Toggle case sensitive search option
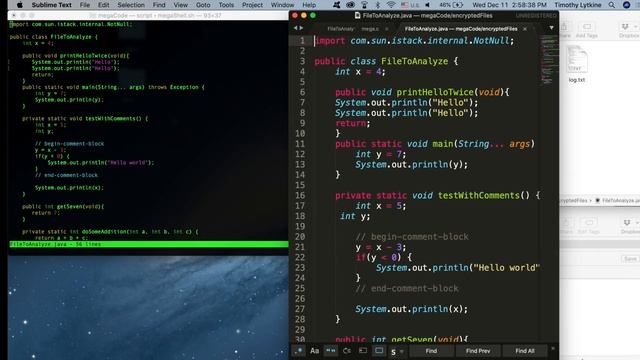640x360 pixels. click(314, 351)
